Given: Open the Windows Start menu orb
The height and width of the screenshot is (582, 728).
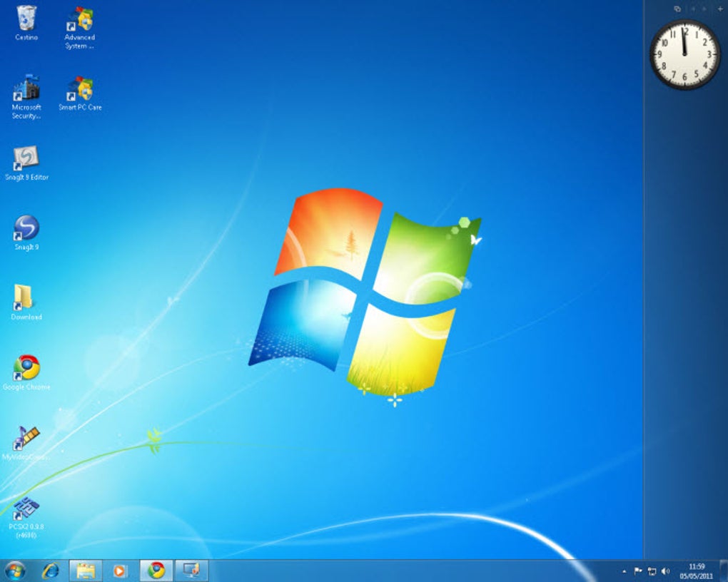Looking at the screenshot, I should point(15,571).
